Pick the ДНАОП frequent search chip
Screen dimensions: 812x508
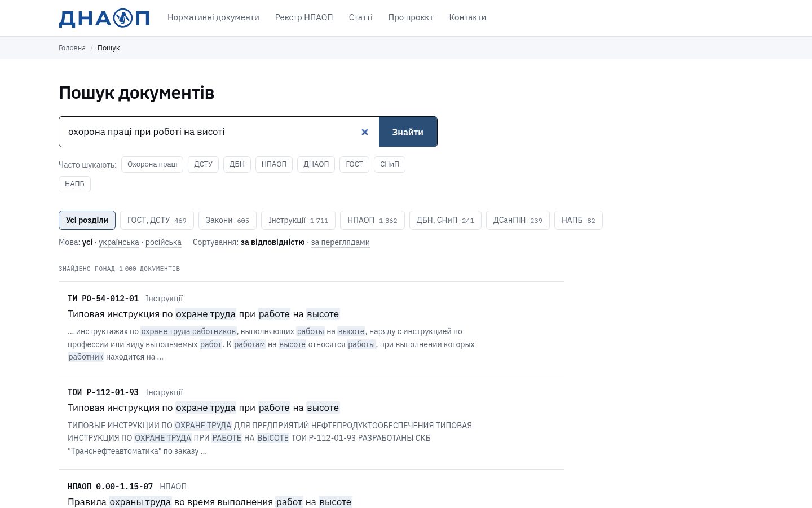pos(316,164)
